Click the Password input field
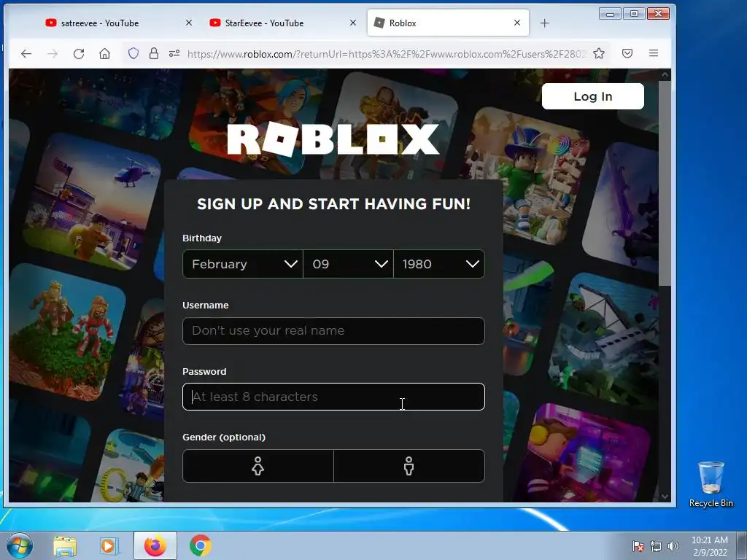 [x=333, y=397]
